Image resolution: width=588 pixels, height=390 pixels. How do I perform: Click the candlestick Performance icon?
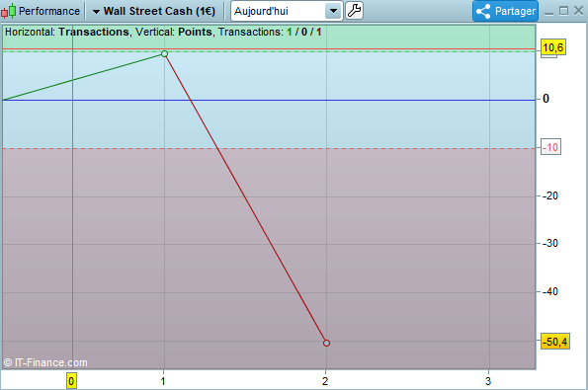click(9, 11)
